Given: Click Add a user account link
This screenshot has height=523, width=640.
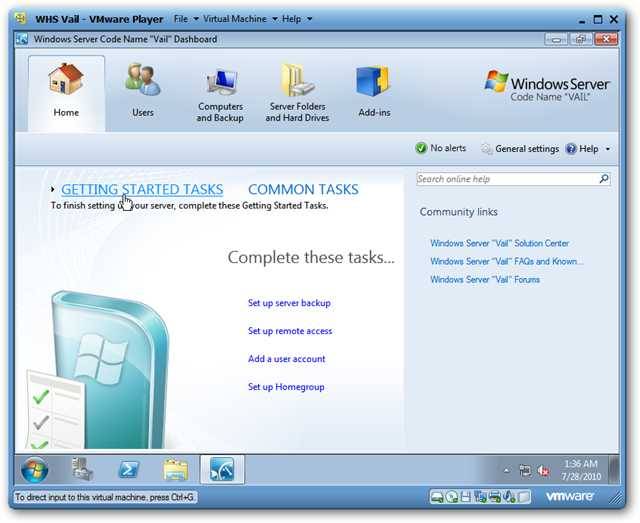Looking at the screenshot, I should point(287,359).
